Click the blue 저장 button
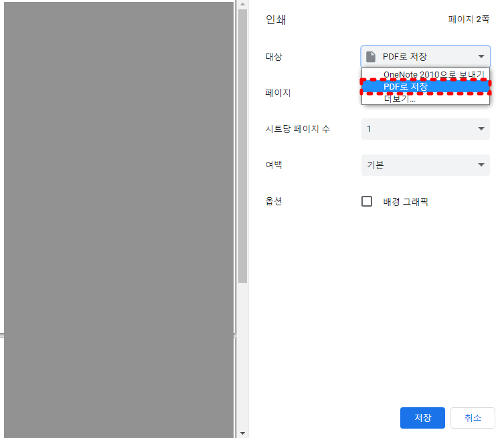The width and height of the screenshot is (504, 438). [422, 418]
